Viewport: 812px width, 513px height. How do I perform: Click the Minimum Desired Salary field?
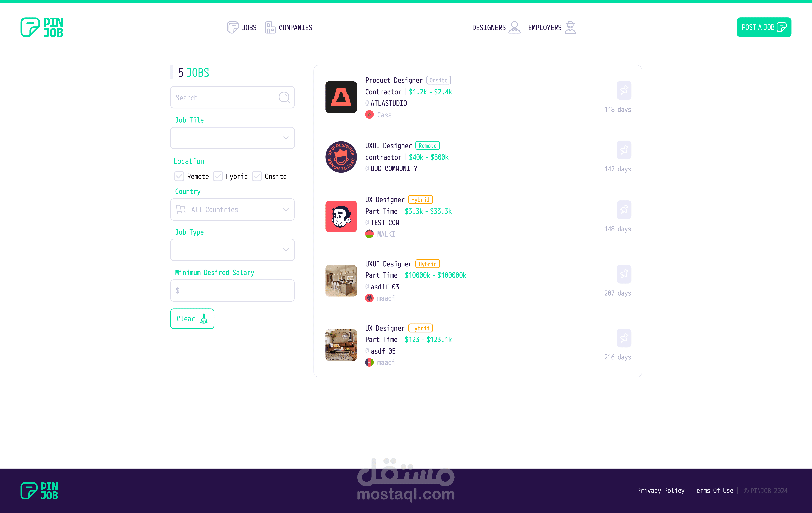pos(232,290)
